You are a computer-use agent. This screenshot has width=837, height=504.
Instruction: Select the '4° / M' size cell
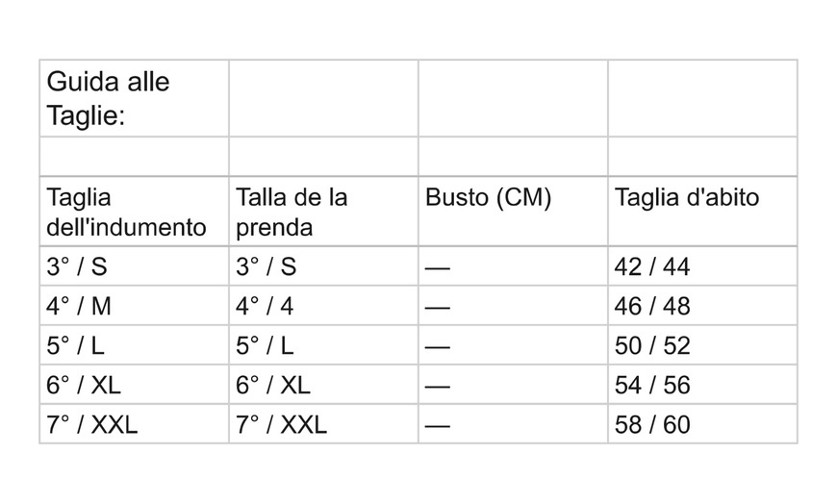[135, 306]
